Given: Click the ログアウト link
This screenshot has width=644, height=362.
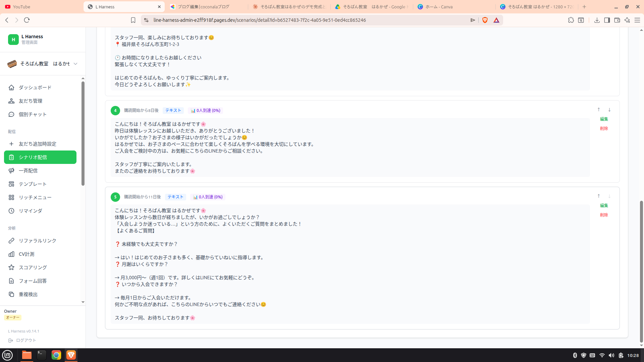Looking at the screenshot, I should [x=22, y=340].
